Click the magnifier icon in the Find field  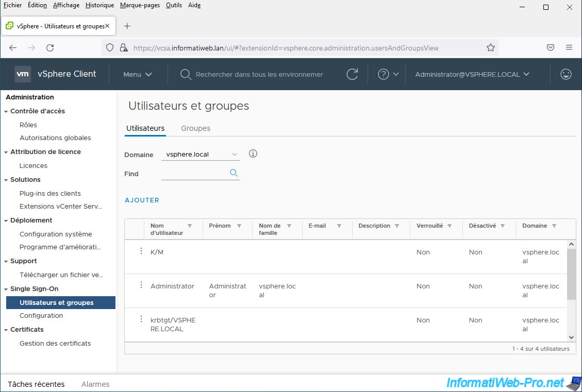[x=234, y=173]
